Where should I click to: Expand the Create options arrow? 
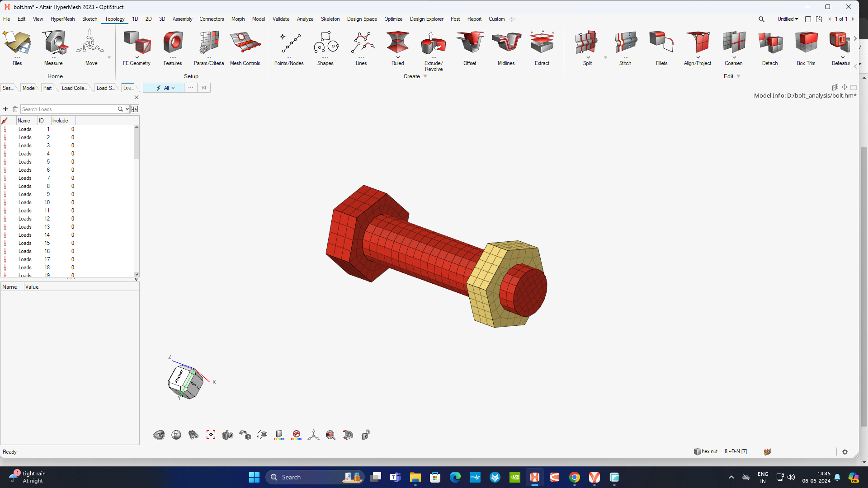(x=424, y=76)
